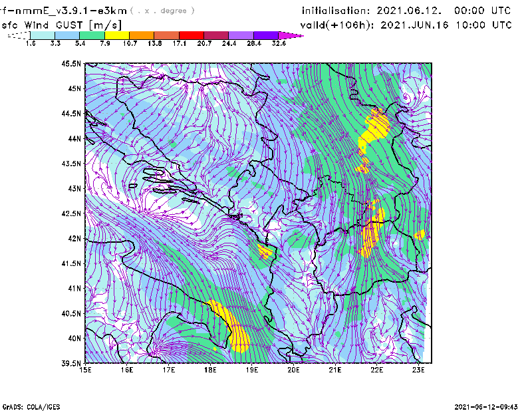This screenshot has width=532, height=411.
Task: Click the dashed white arrow legend start
Action: click(19, 35)
